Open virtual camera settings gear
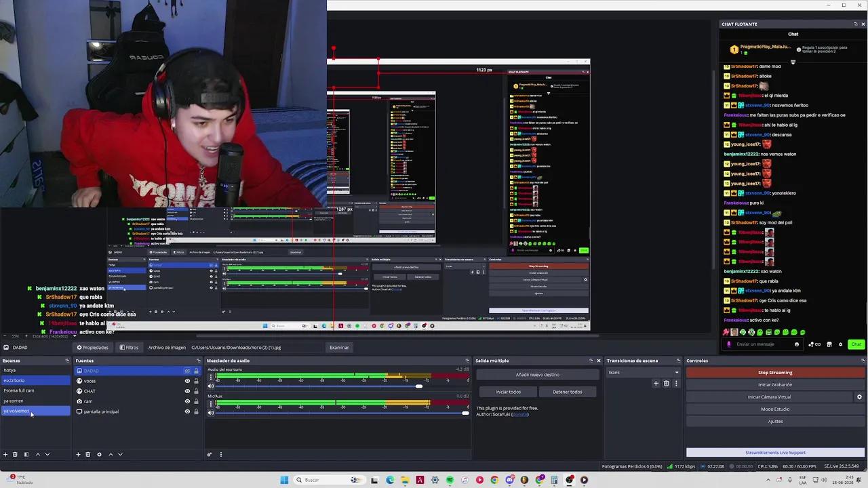The image size is (868, 488). 859,397
